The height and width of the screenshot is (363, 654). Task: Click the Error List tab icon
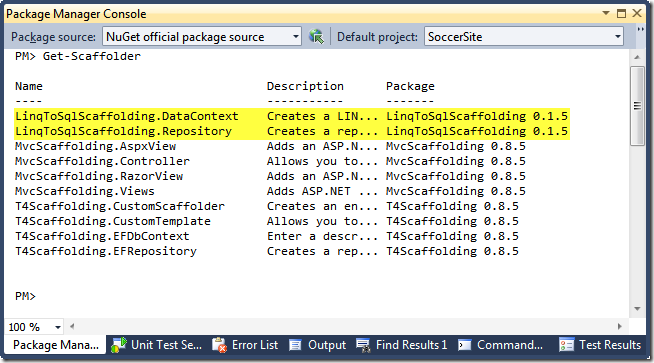pyautogui.click(x=219, y=345)
